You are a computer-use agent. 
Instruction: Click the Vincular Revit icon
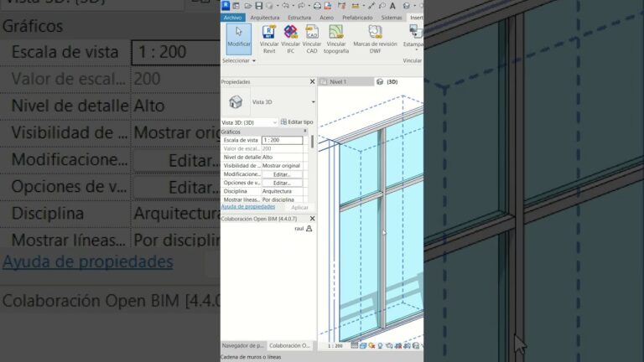(269, 39)
